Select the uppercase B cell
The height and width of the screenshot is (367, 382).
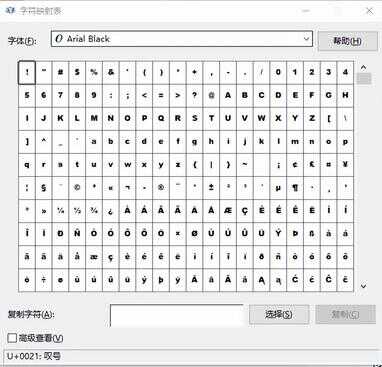tap(245, 95)
